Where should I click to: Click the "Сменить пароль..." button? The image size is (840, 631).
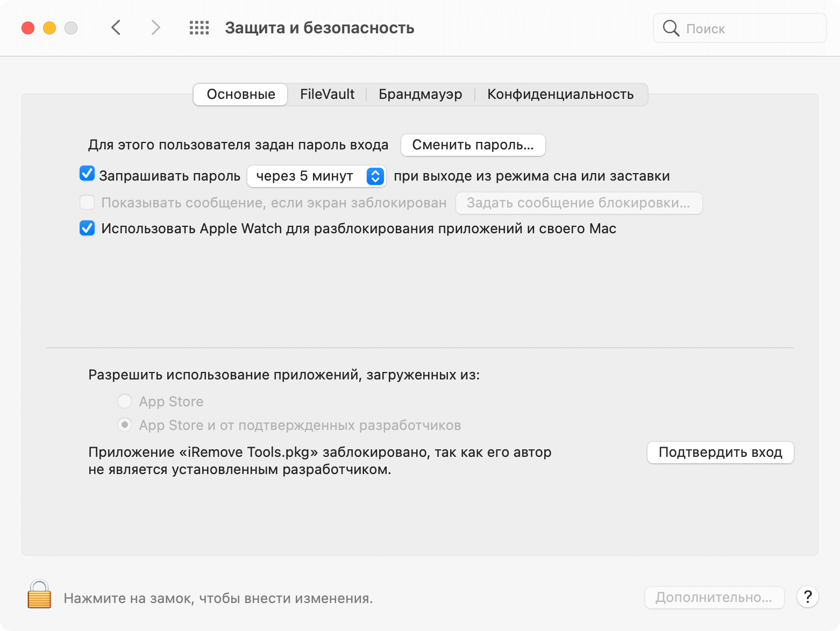[473, 145]
